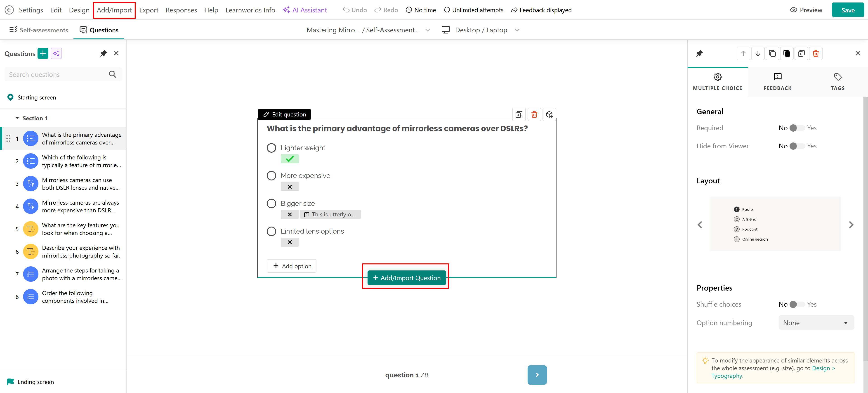Screen dimensions: 868x393
Task: Switch to the Feedback tab
Action: [777, 82]
